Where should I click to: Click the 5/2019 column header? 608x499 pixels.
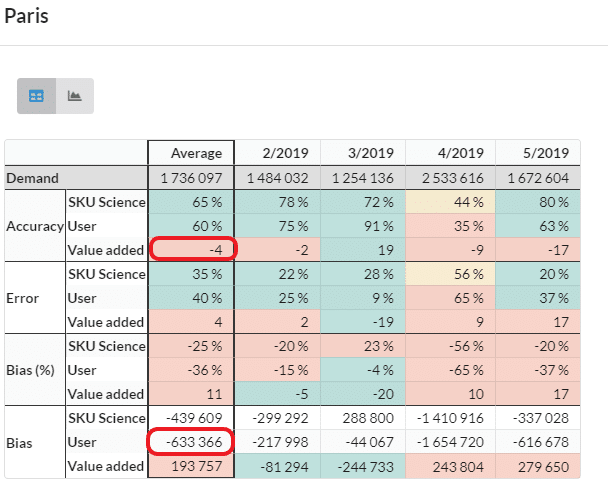[x=536, y=153]
